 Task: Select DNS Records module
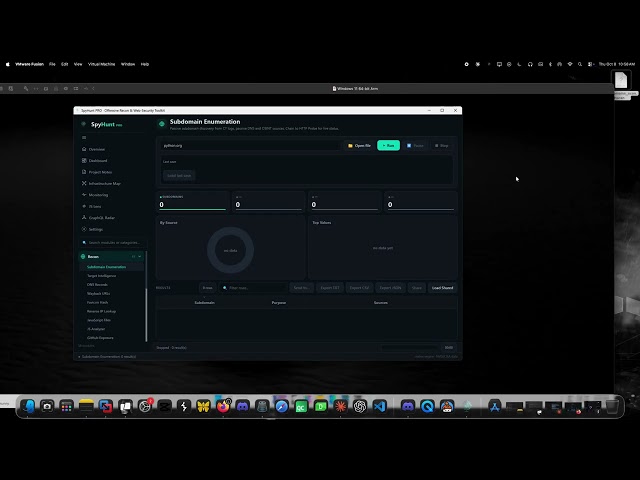97,285
